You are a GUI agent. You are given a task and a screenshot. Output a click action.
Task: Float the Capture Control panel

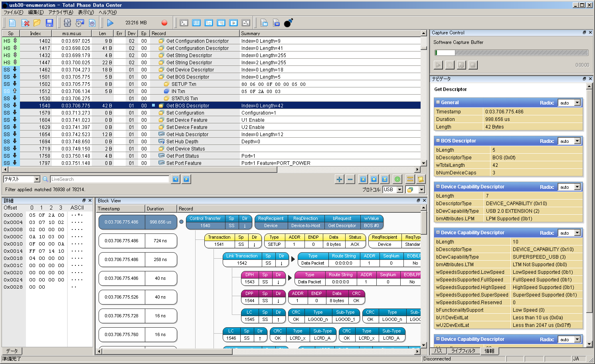click(584, 33)
